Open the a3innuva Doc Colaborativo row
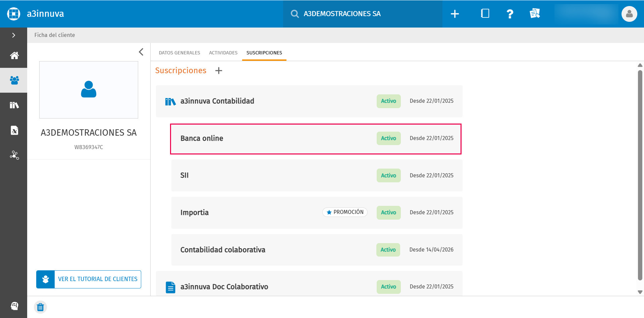644x318 pixels. 309,284
